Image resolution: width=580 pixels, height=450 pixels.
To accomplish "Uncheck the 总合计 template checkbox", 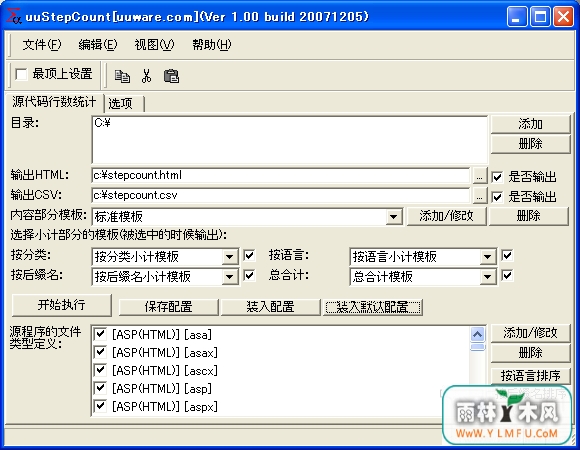I will point(507,275).
